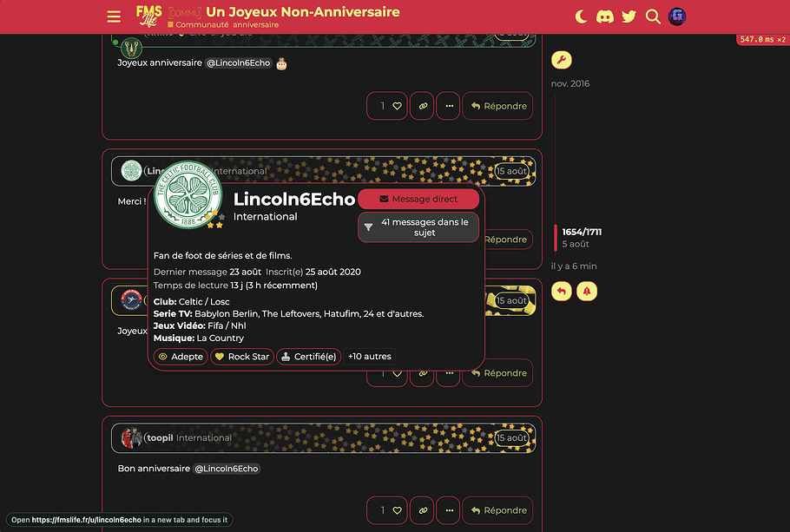The width and height of the screenshot is (790, 532).
Task: Like the top Joyeux anniversaire post
Action: point(387,106)
